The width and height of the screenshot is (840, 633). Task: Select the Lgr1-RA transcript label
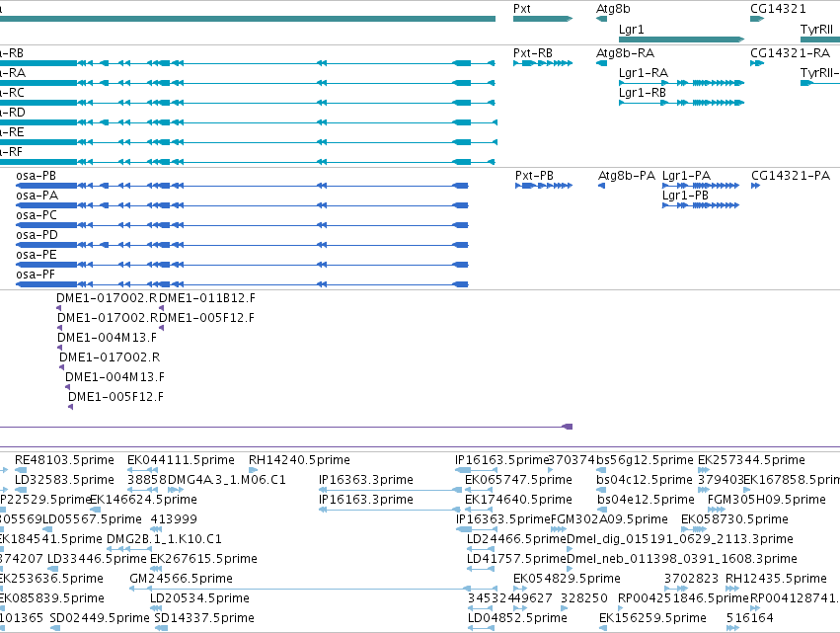point(644,73)
